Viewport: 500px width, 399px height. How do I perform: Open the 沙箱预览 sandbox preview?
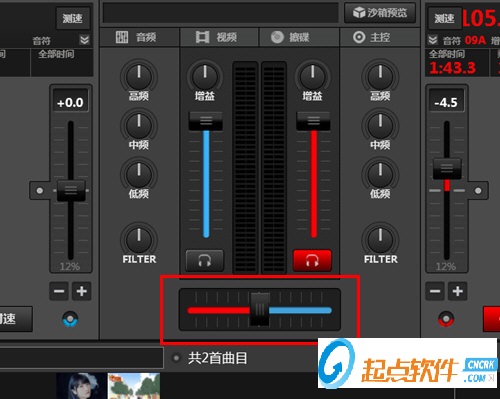(x=380, y=13)
